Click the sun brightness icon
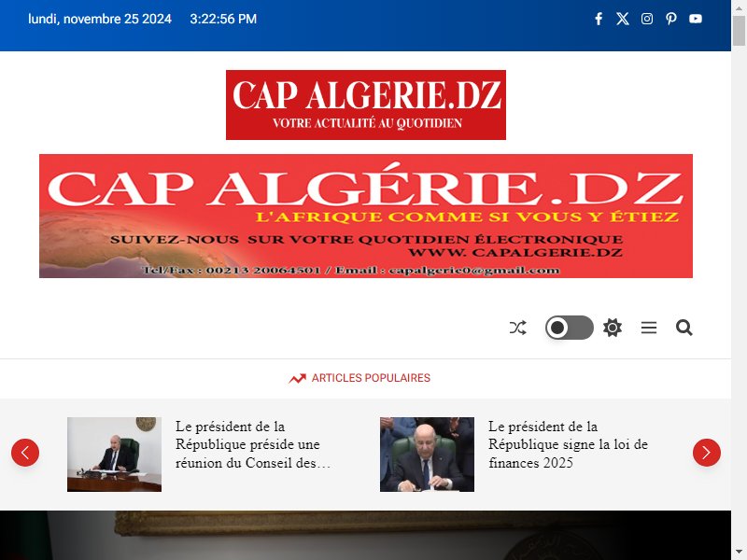This screenshot has width=747, height=560. tap(613, 328)
